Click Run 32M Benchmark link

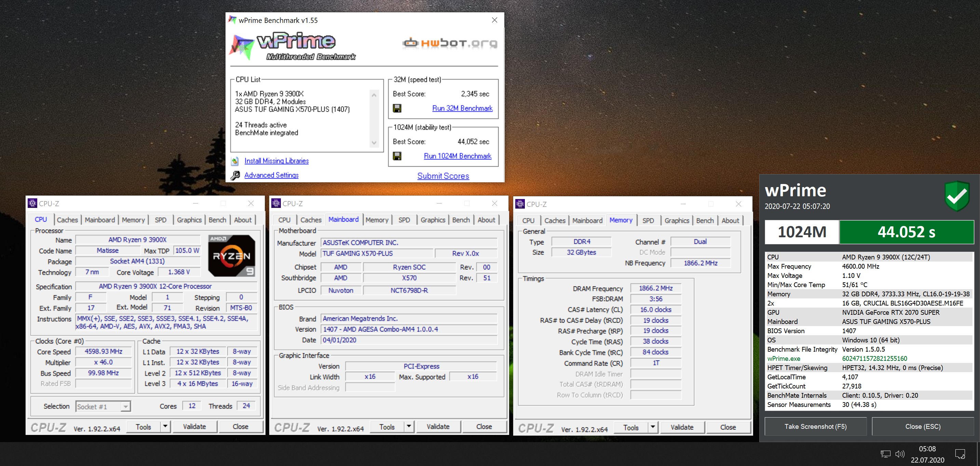462,108
